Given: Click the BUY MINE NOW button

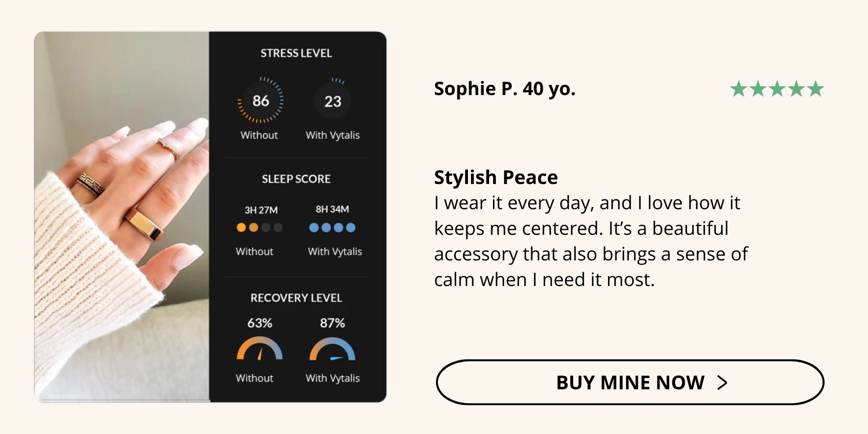Looking at the screenshot, I should 630,382.
